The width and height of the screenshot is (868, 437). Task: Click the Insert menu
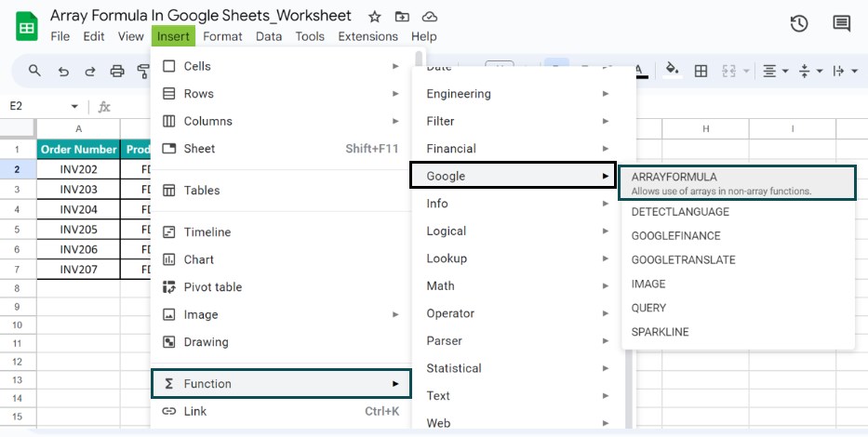pyautogui.click(x=173, y=36)
